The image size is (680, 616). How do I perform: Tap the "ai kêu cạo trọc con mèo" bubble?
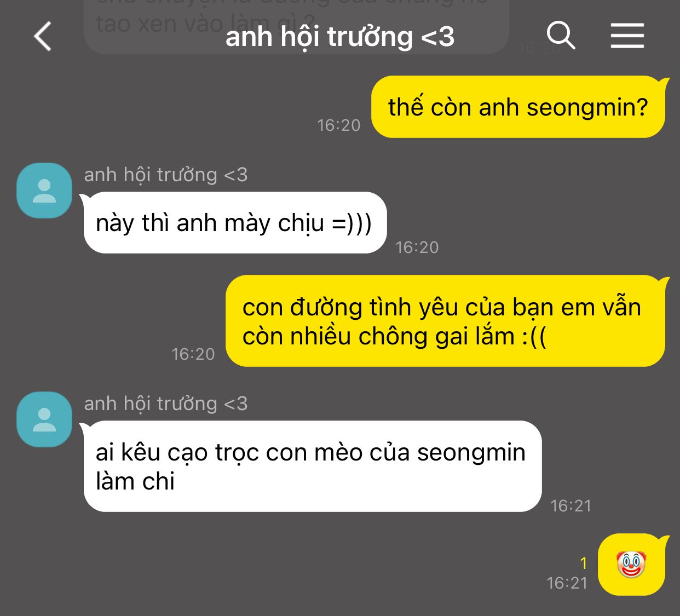311,467
